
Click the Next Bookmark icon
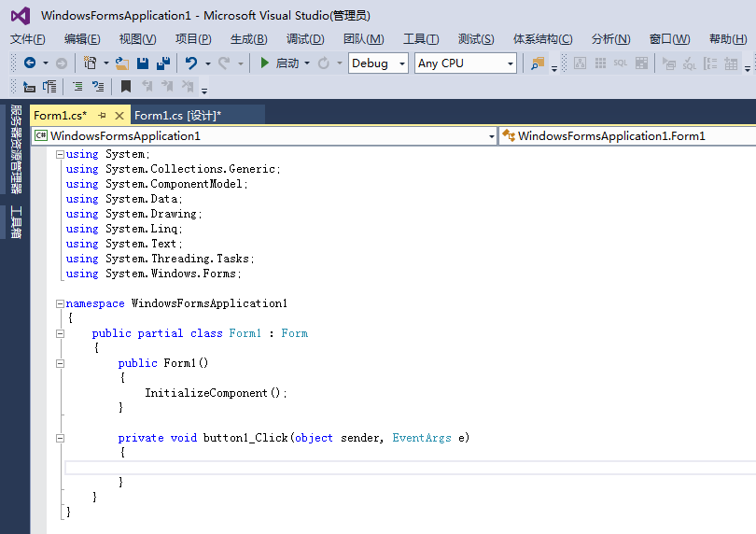(167, 87)
